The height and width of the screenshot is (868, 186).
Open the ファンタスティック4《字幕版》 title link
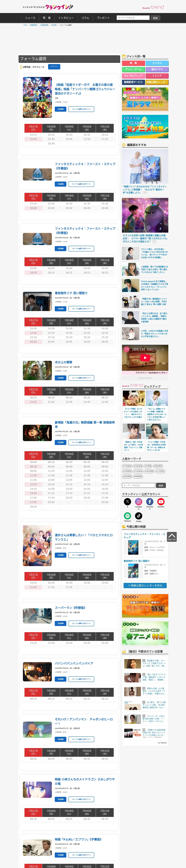85,166
